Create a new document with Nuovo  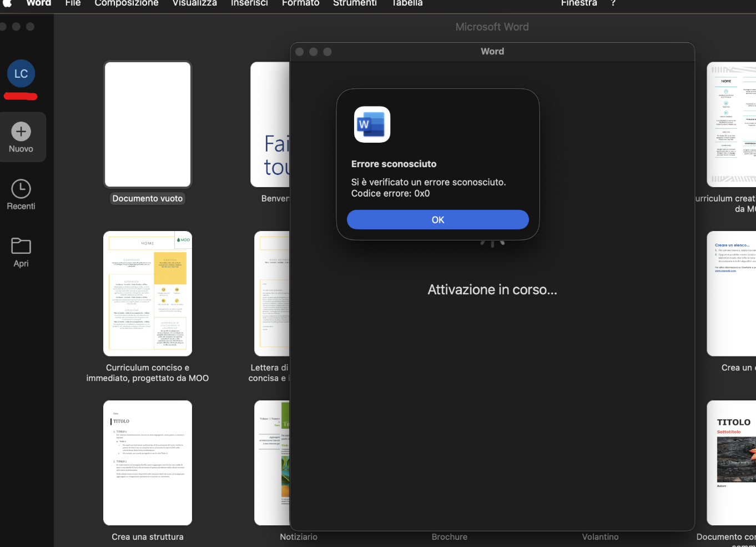point(21,137)
